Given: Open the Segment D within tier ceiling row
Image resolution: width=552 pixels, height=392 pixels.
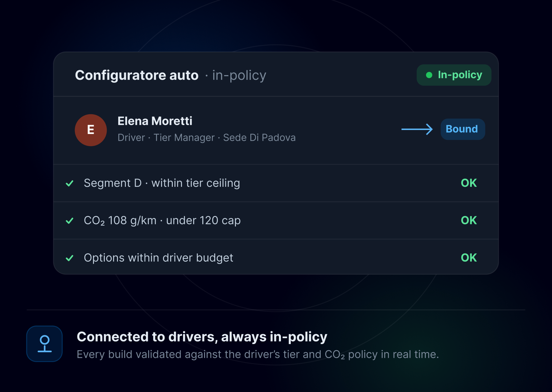Looking at the screenshot, I should pos(276,183).
